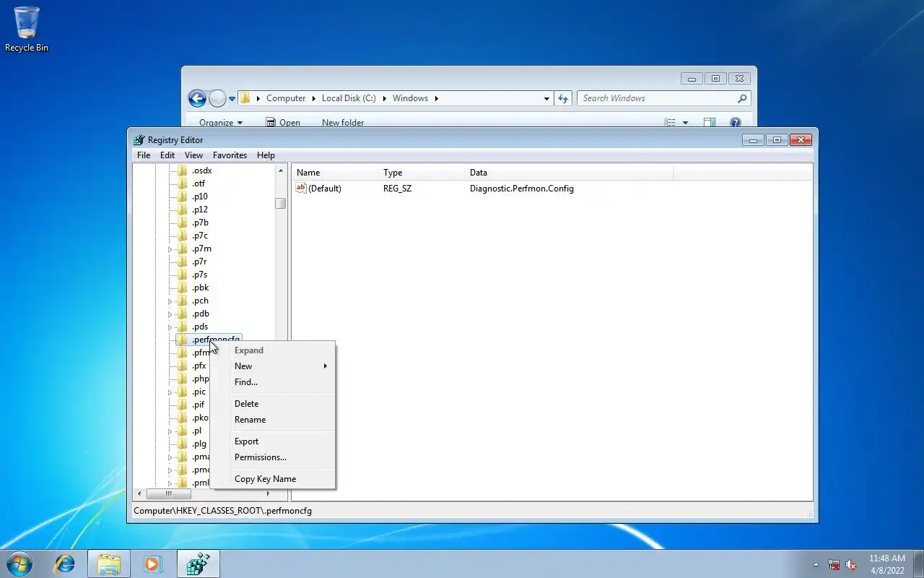
Task: Click the Data column header
Action: [569, 173]
